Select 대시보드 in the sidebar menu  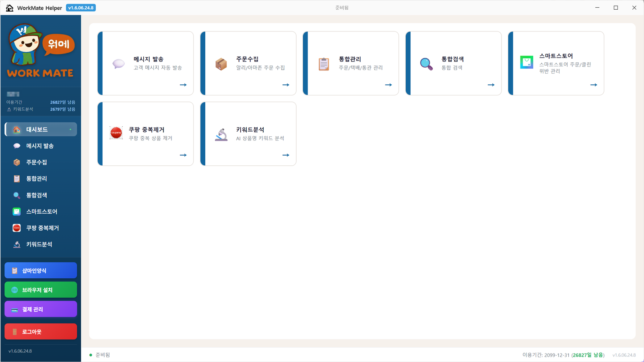coord(41,130)
